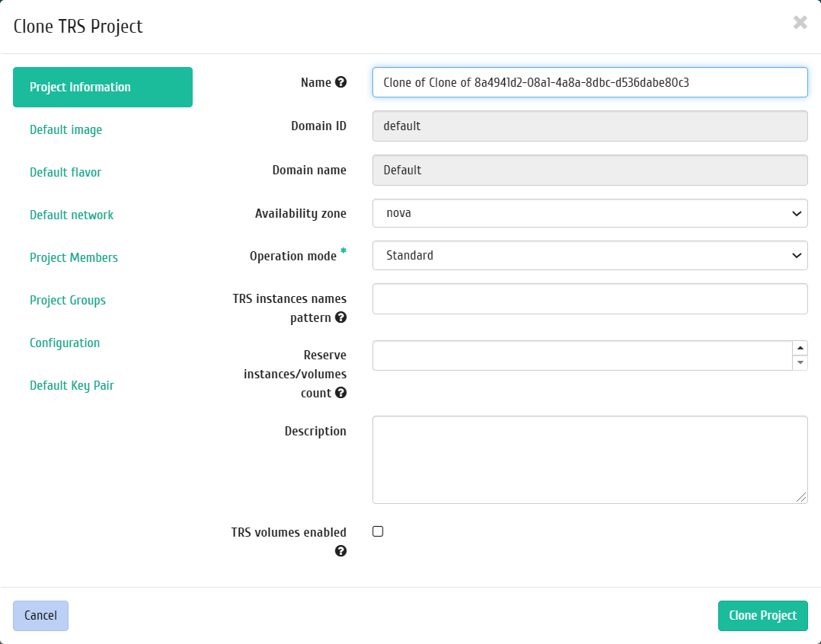Click the Clone Project button

[x=763, y=616]
